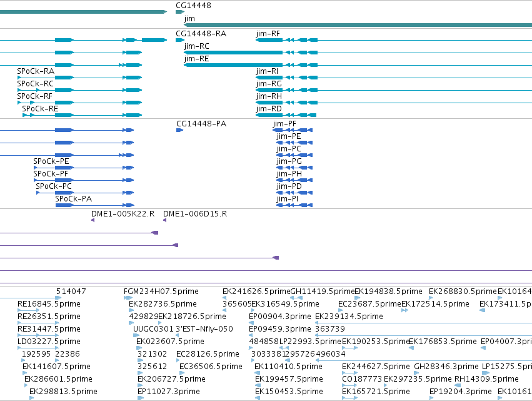The width and height of the screenshot is (532, 401).
Task: Click the LD03227.5prime EST label
Action: pos(49,342)
